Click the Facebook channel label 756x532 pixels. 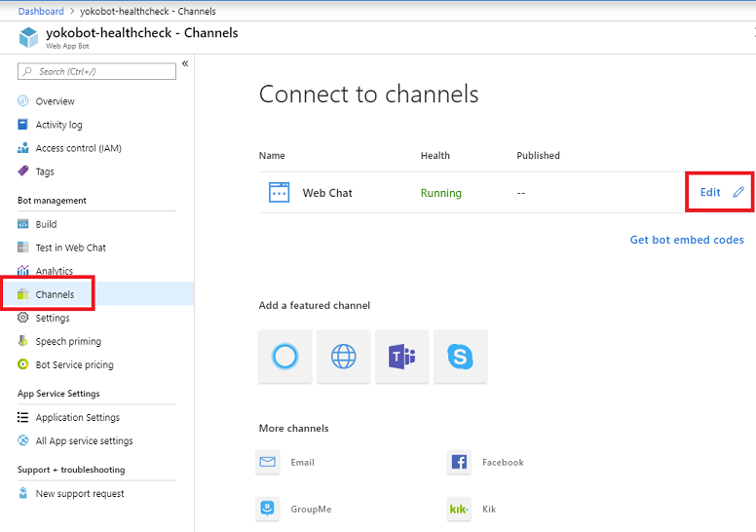tap(503, 462)
